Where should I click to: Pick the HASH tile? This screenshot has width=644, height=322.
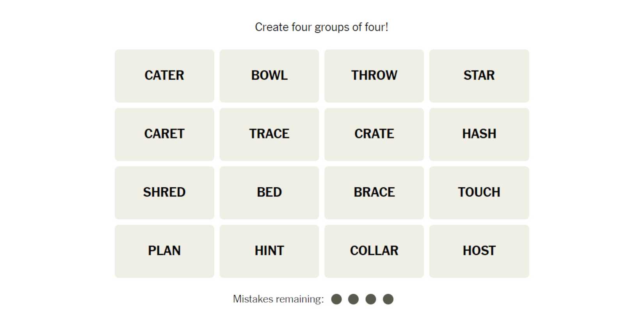pyautogui.click(x=479, y=134)
